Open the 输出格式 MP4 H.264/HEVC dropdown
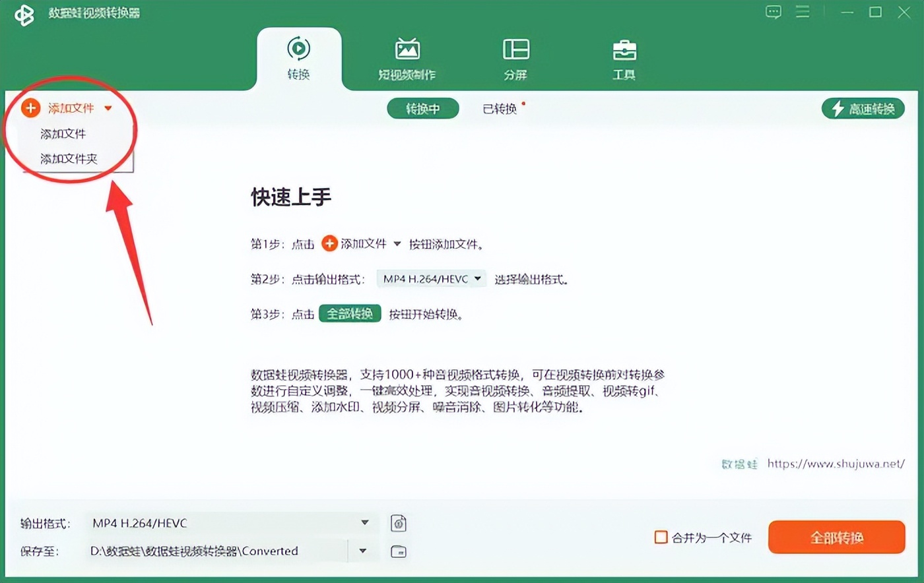The width and height of the screenshot is (924, 583). [x=364, y=523]
